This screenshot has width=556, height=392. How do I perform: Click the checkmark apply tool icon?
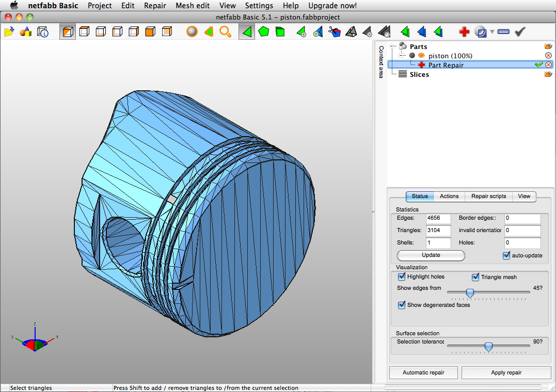tap(519, 31)
